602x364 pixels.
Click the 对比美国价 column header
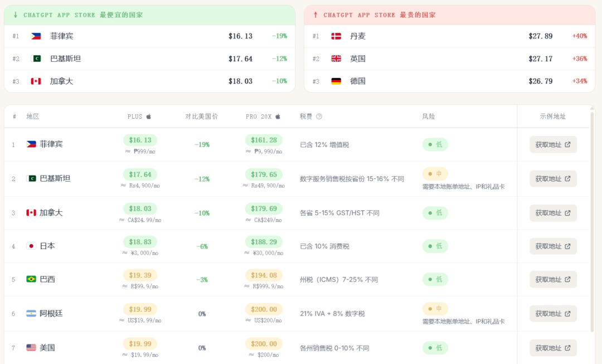click(202, 117)
